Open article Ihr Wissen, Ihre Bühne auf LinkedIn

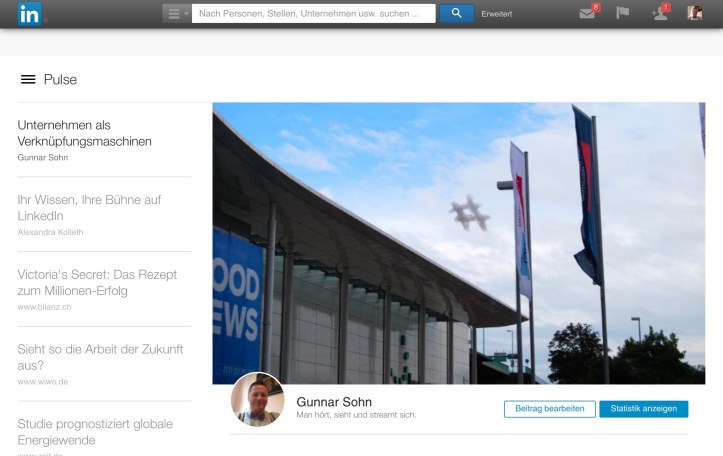pos(89,207)
